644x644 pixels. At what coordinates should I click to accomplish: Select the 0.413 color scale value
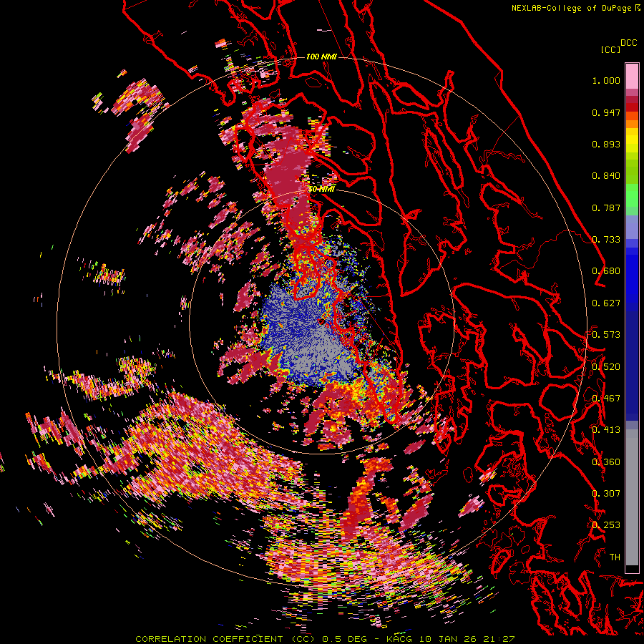tap(606, 430)
